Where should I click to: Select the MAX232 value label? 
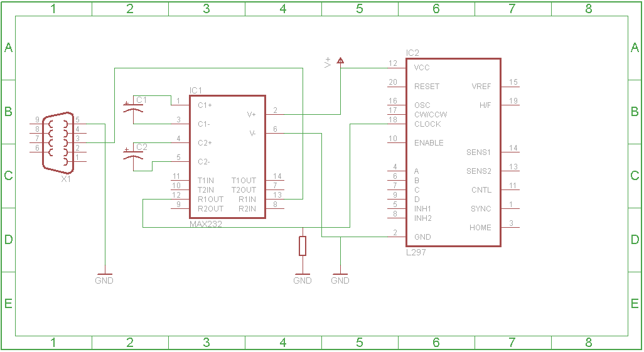tap(206, 224)
